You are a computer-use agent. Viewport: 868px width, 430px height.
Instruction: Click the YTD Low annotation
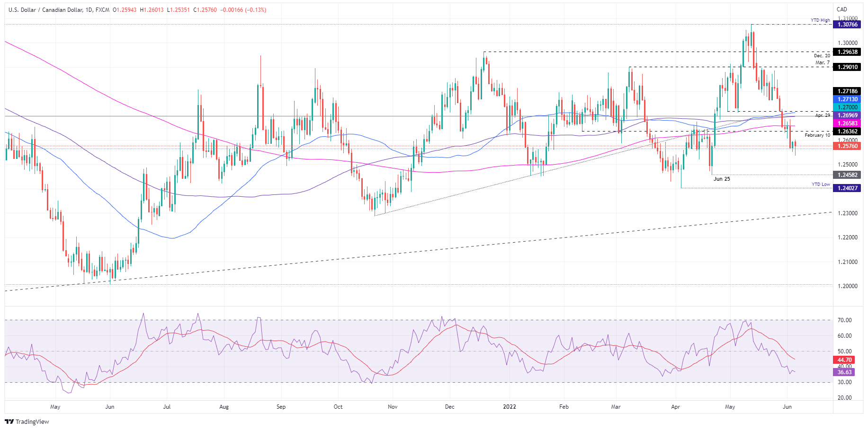coord(821,184)
